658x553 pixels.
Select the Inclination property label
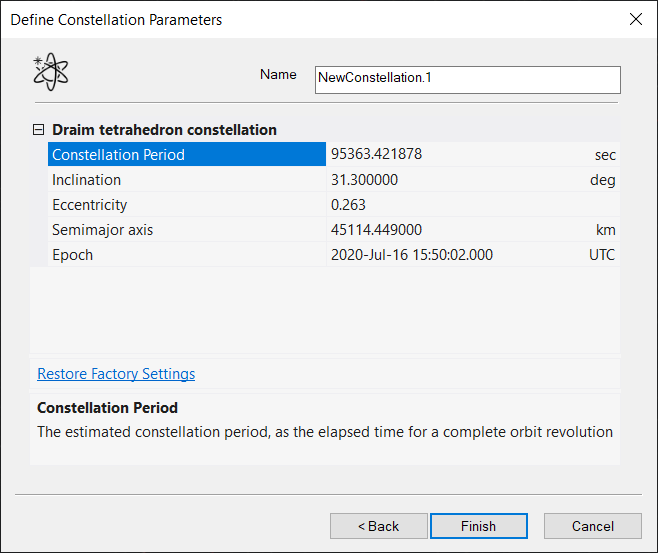(x=86, y=180)
